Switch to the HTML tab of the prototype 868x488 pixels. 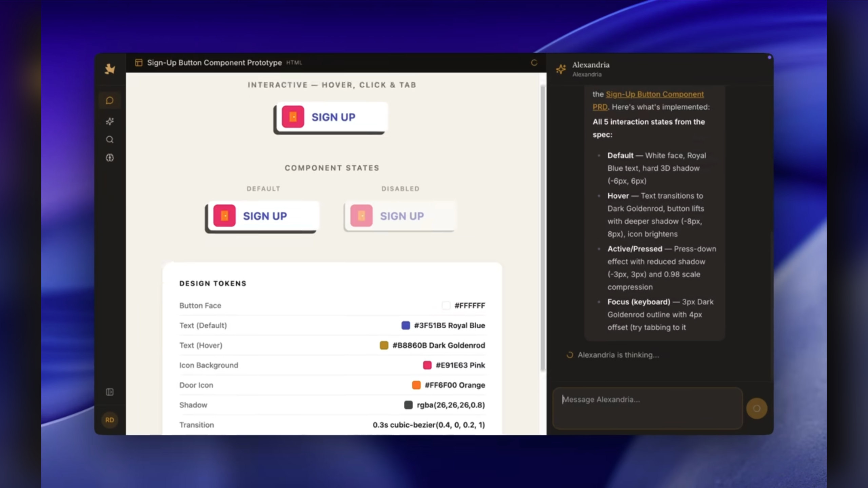pyautogui.click(x=294, y=62)
